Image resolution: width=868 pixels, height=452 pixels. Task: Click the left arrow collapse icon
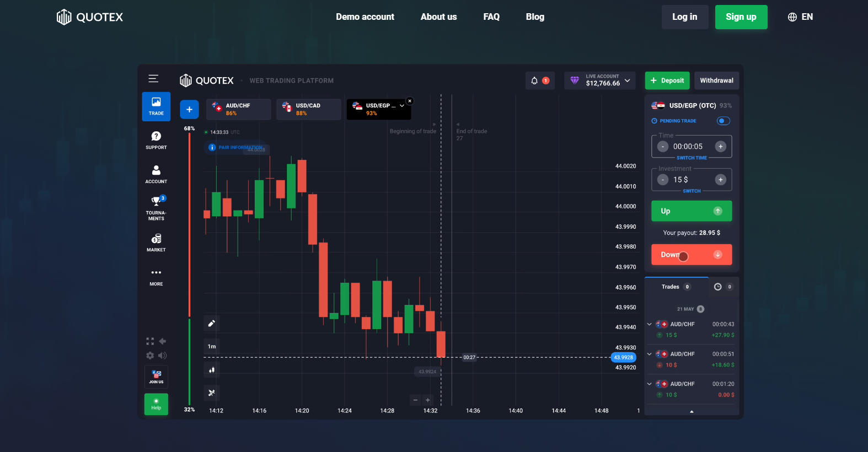pyautogui.click(x=162, y=341)
